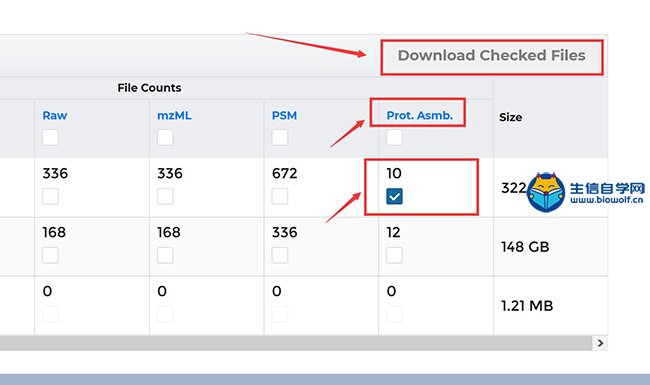This screenshot has width=650, height=385.
Task: Click the horizontal scrollbar track
Action: coord(296,343)
